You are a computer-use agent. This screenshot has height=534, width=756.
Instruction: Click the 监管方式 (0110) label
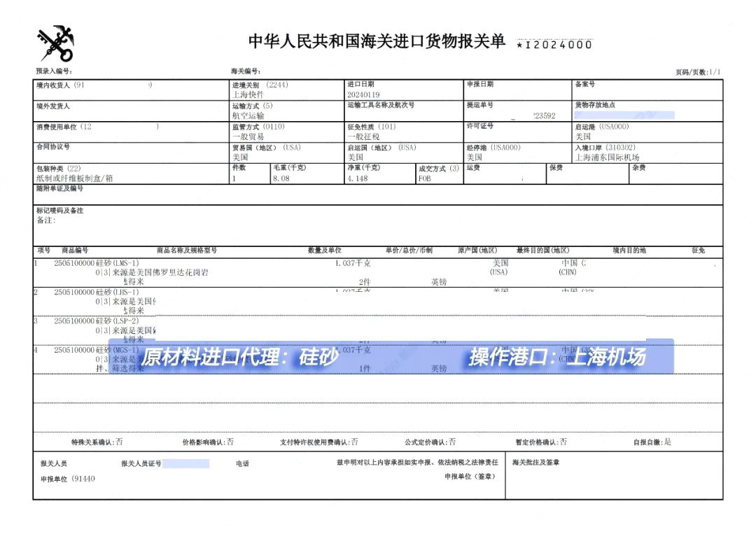tap(258, 127)
